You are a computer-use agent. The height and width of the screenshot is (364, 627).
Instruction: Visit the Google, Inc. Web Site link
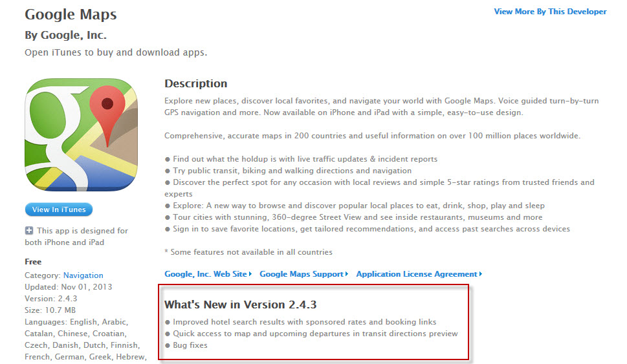206,274
